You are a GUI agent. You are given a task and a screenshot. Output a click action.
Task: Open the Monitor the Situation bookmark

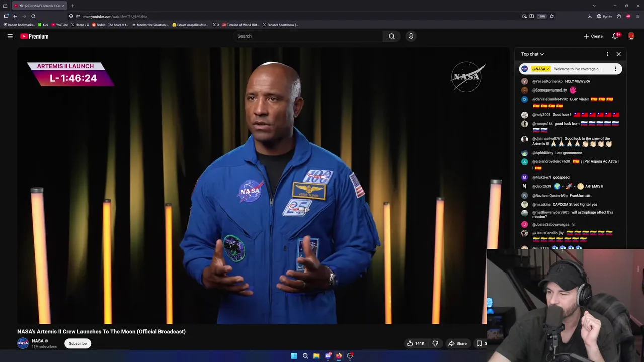point(150,25)
